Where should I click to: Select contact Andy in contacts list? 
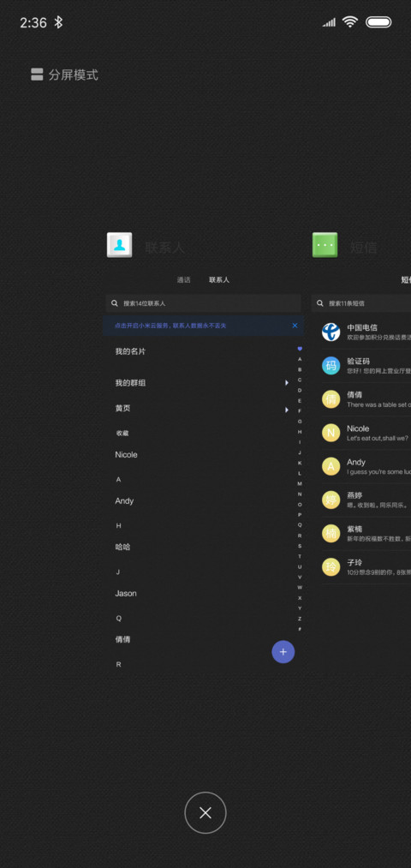124,501
